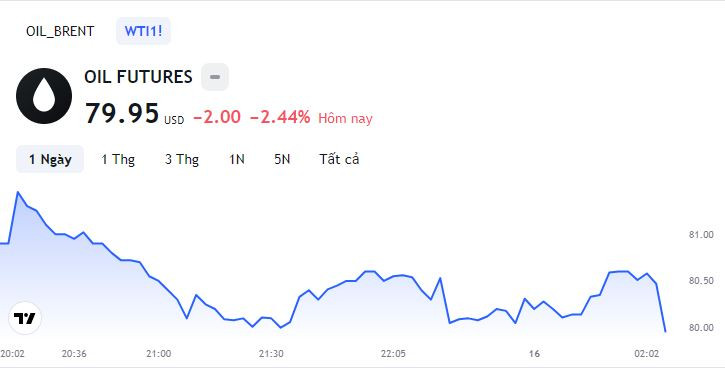Open the OIL FUTURES title link
725x368 pixels.
(138, 77)
